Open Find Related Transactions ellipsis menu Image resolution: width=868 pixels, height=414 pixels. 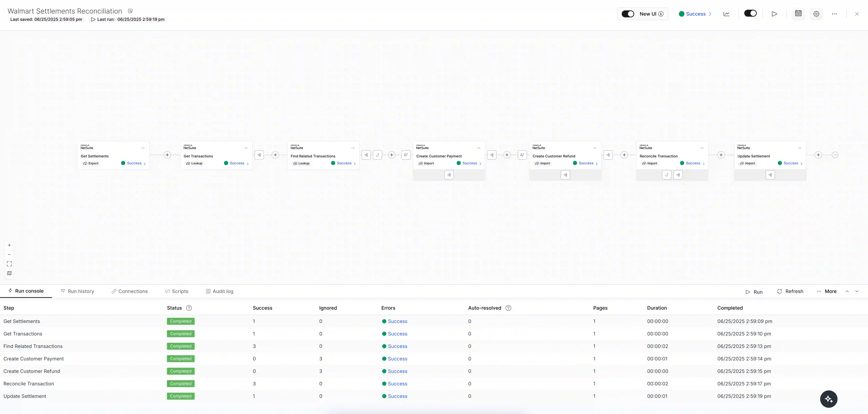click(x=353, y=148)
